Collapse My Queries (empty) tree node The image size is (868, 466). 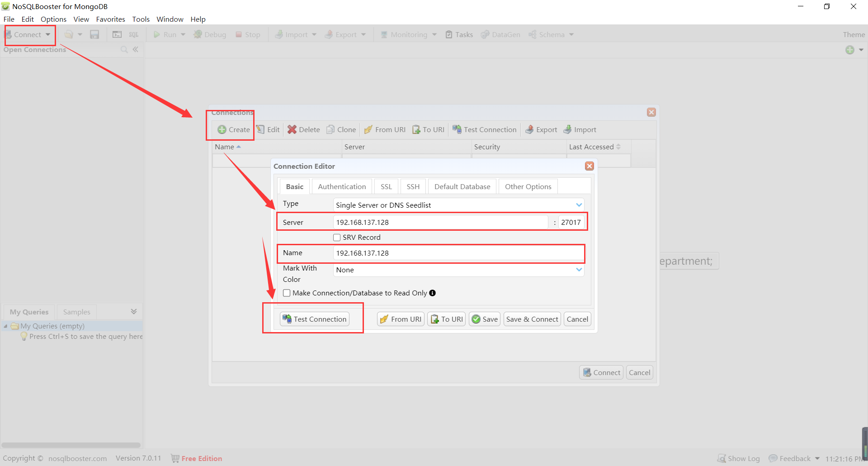[x=5, y=326]
